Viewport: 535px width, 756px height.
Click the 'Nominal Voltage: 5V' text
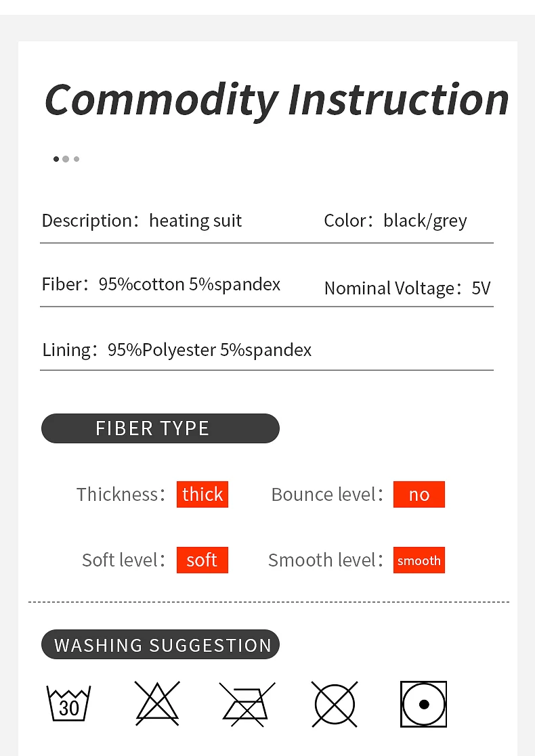(x=407, y=288)
